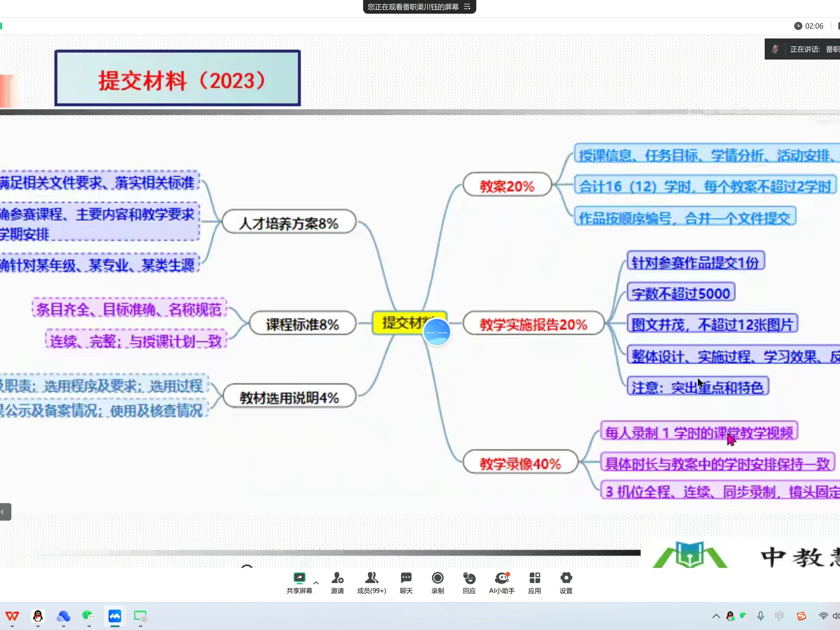Click the Sogou input tray icon
This screenshot has height=630, width=840.
(x=801, y=616)
